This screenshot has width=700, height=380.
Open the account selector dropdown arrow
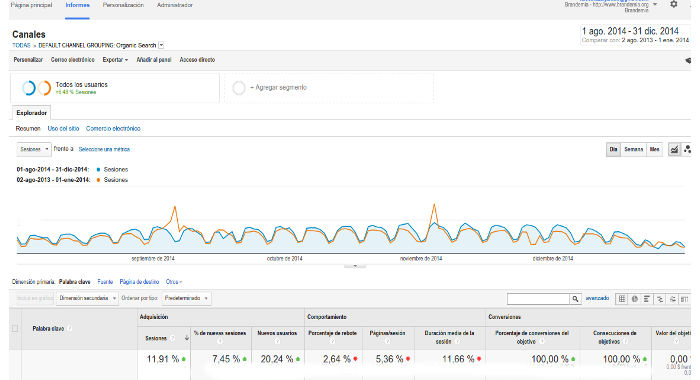pyautogui.click(x=655, y=4)
